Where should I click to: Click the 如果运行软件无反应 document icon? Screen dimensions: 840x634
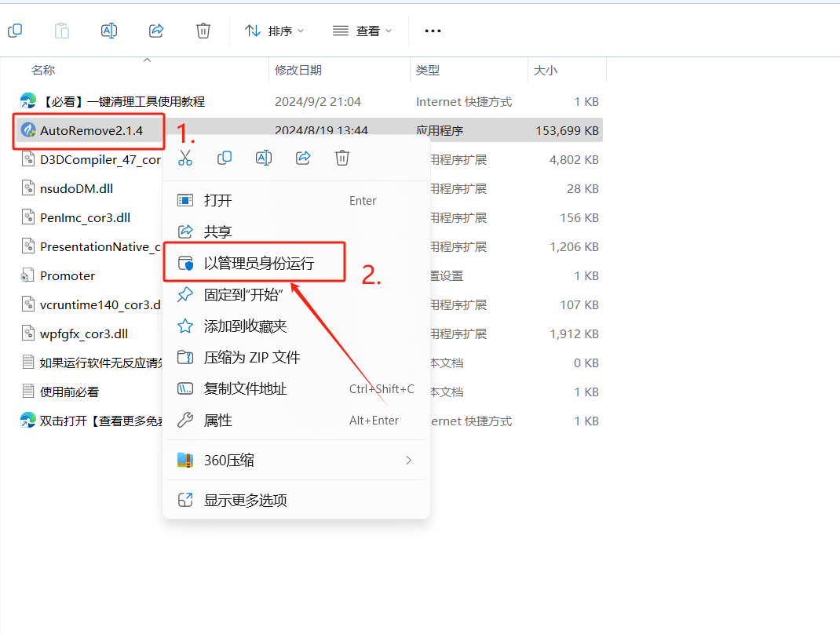click(27, 362)
